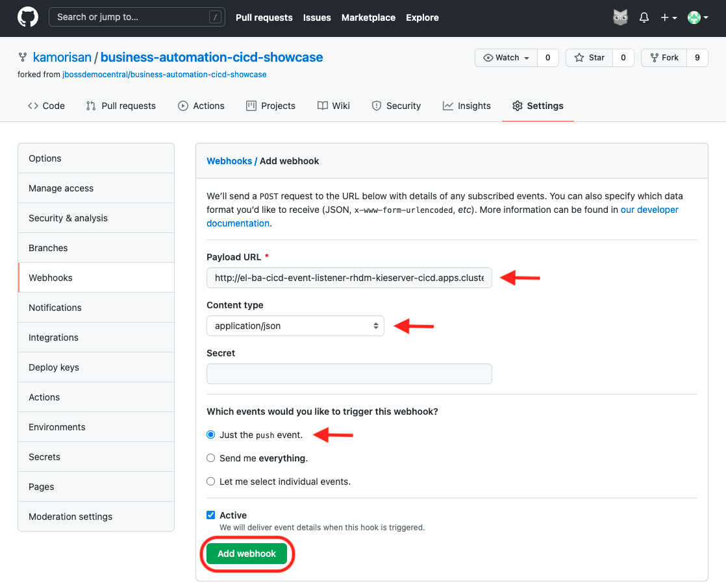726x588 pixels.
Task: Click the Fork count 9
Action: (697, 58)
